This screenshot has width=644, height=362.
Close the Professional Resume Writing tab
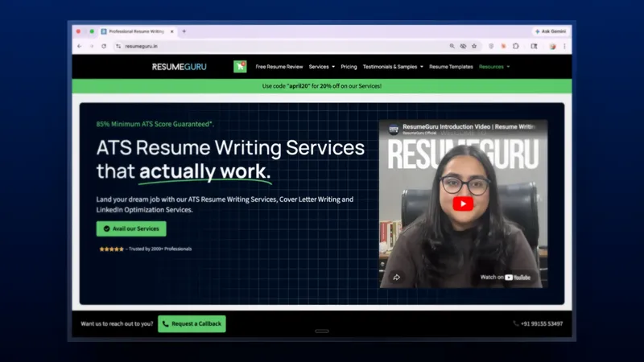click(171, 31)
